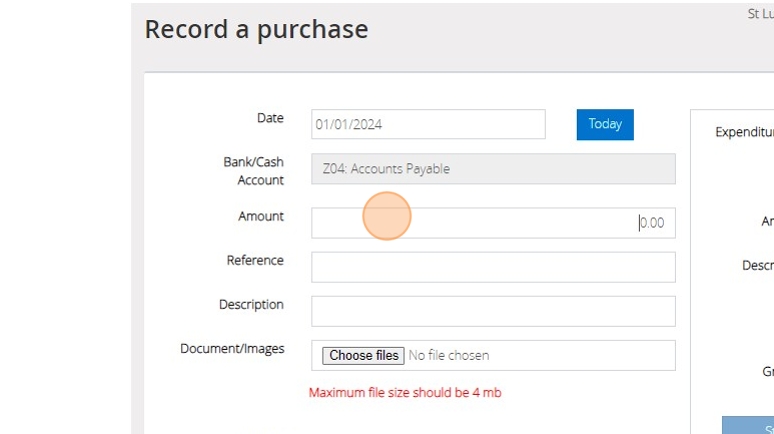Click the Document/Images label

pos(232,348)
